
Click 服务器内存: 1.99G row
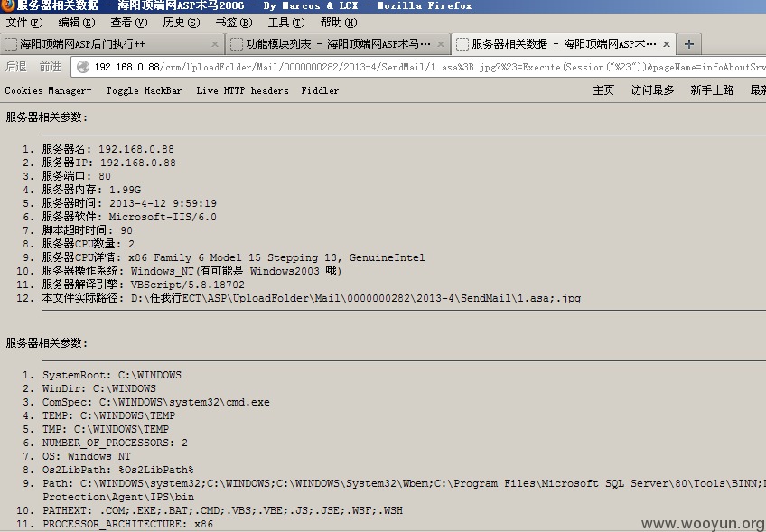coord(91,190)
